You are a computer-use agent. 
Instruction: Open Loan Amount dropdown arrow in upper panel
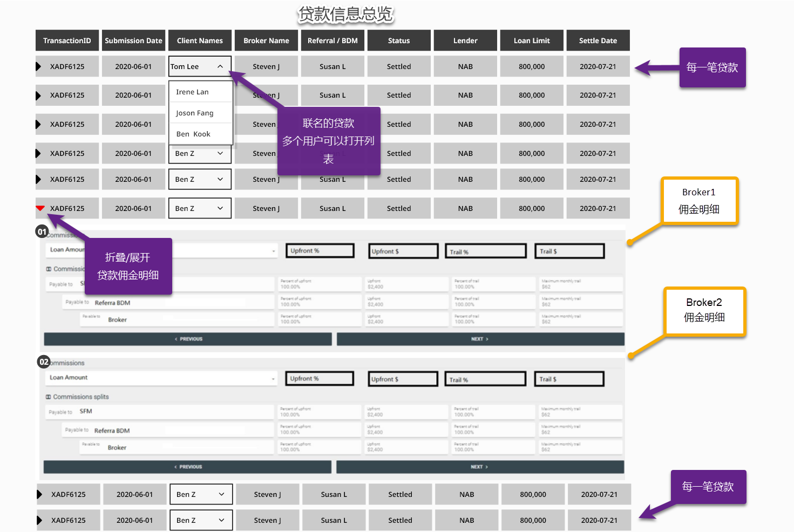pos(274,251)
